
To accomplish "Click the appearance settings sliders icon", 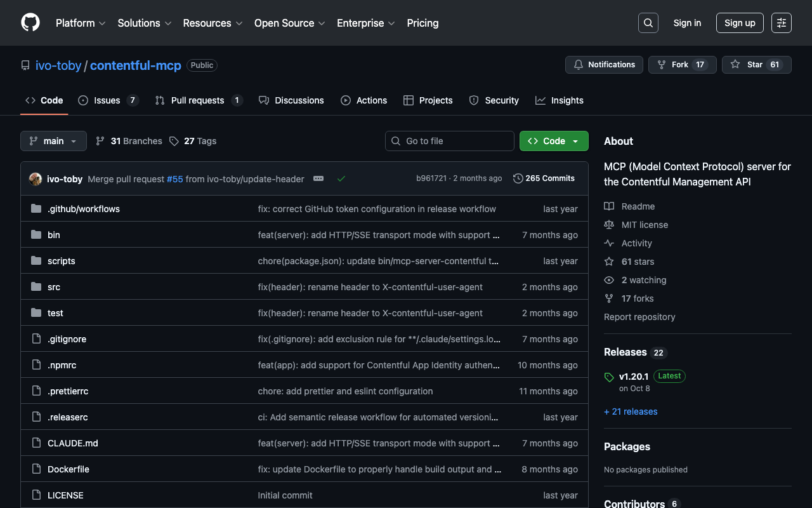I will click(x=782, y=23).
